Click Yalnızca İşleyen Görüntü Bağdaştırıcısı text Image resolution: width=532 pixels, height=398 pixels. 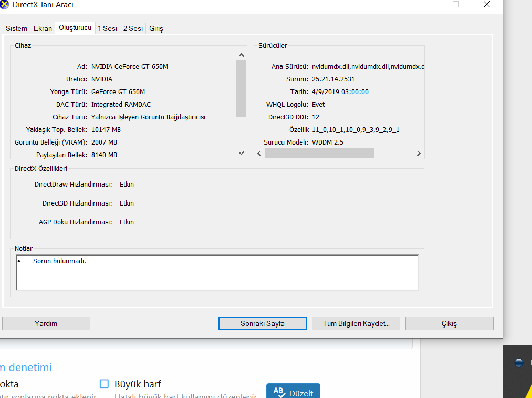tap(148, 117)
